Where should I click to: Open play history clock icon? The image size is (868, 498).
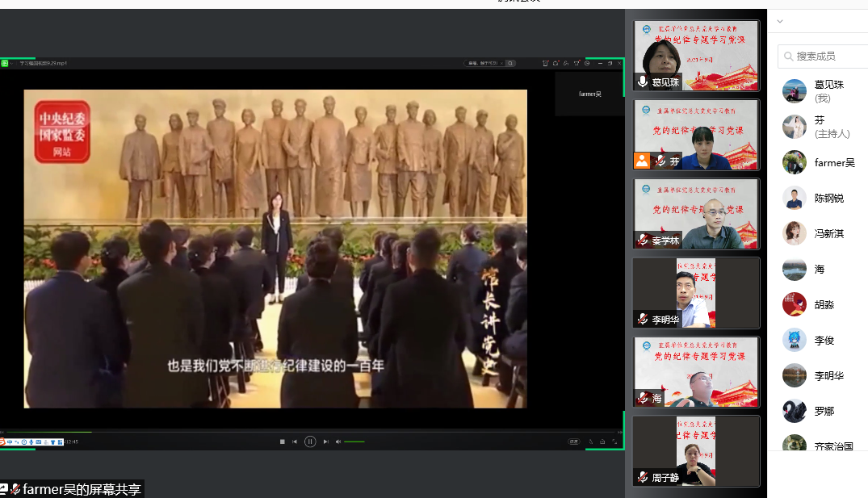[x=587, y=63]
